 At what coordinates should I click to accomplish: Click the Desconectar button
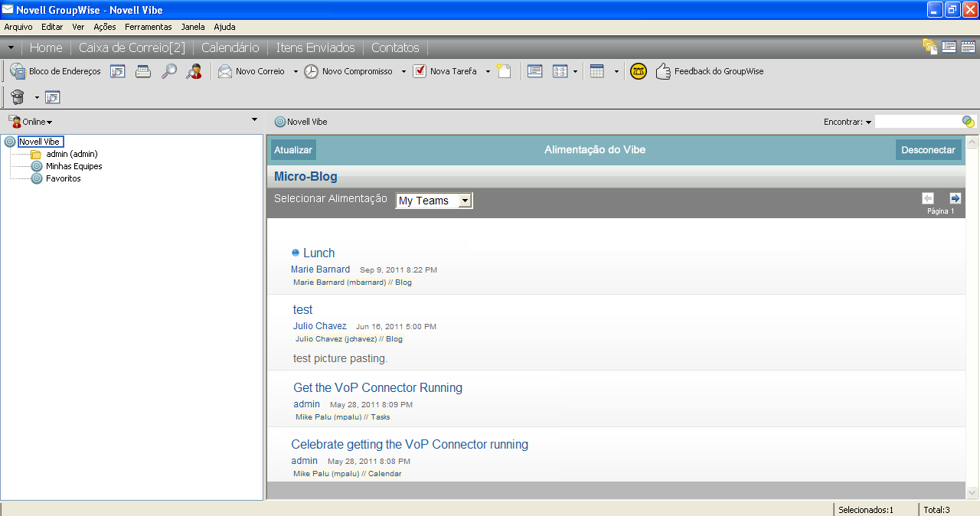click(x=929, y=150)
